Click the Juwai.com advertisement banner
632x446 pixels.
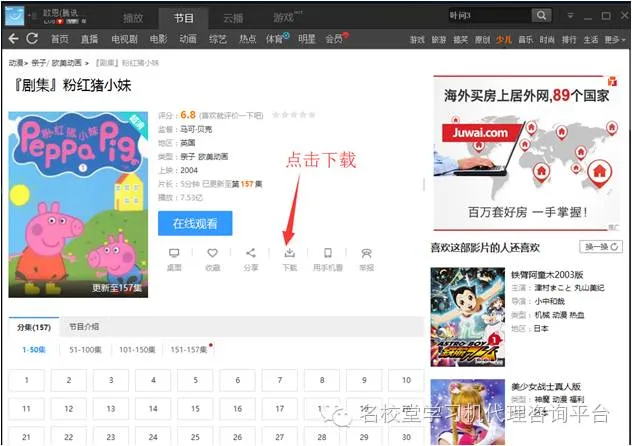coord(526,153)
